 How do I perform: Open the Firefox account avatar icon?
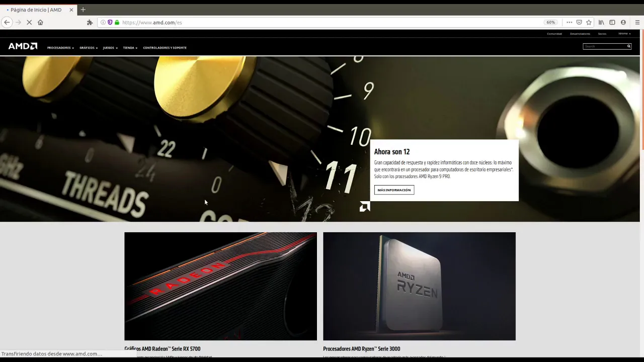[x=623, y=22]
